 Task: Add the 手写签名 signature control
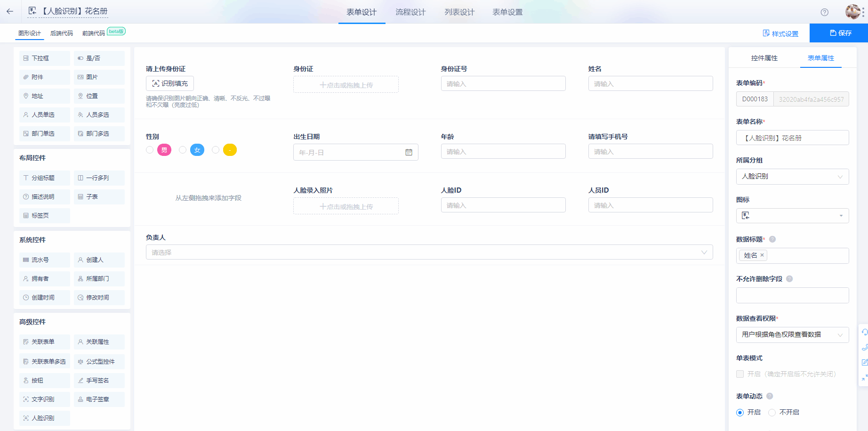tap(99, 381)
